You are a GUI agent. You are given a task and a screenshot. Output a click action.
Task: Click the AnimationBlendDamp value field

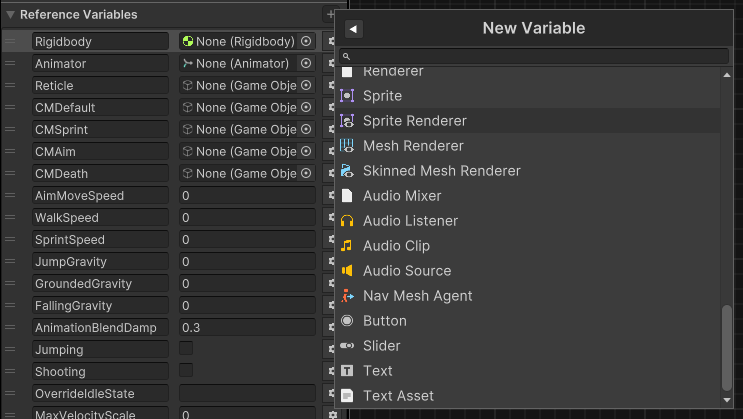click(x=246, y=328)
